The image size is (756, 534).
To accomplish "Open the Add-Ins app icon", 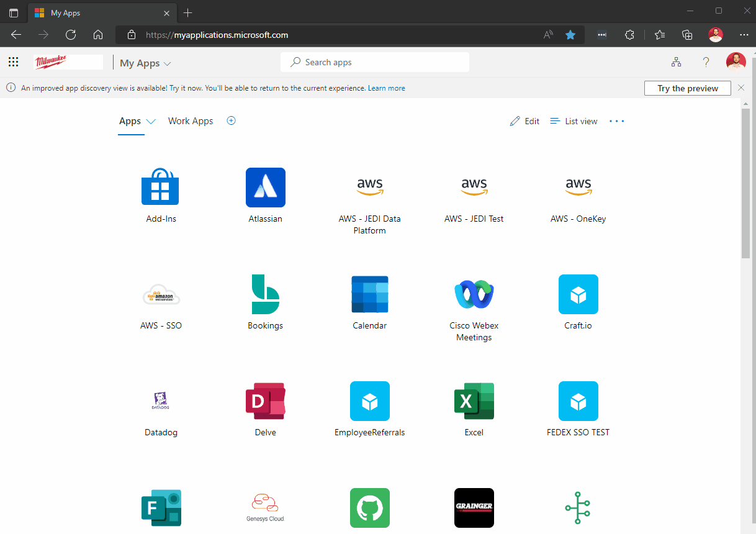I will [x=161, y=187].
